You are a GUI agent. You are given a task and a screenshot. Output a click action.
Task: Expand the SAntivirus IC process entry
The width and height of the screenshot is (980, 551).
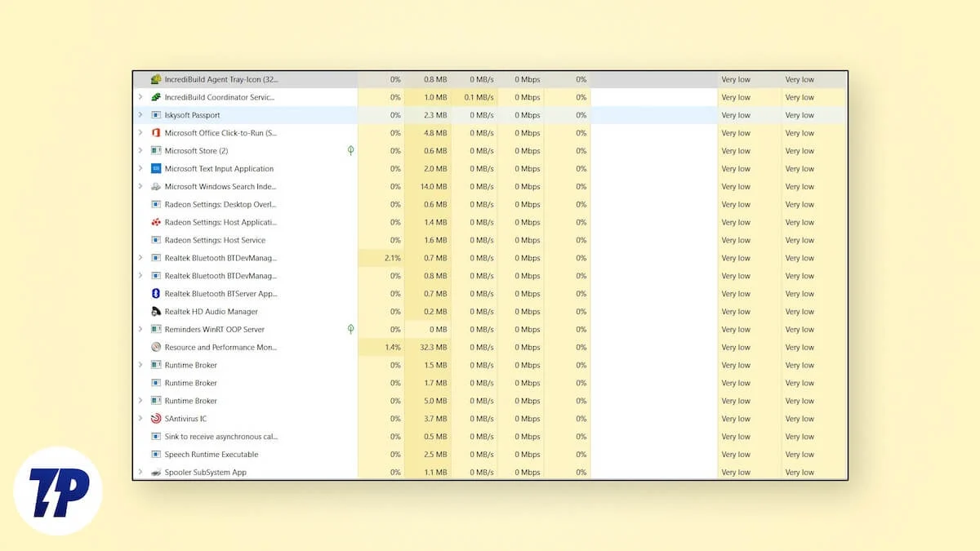140,419
